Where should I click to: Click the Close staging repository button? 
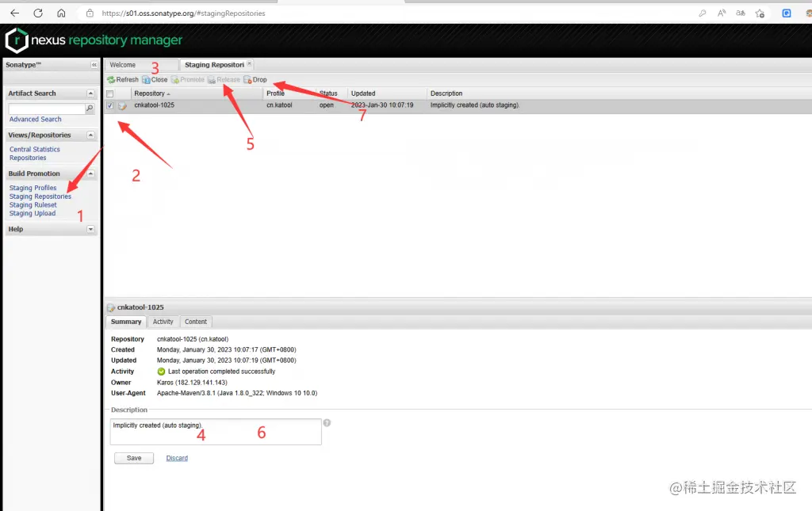[x=155, y=80]
